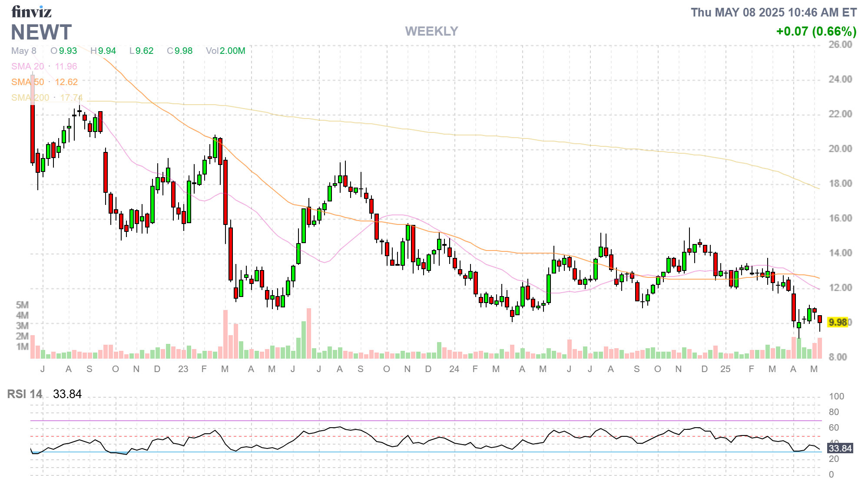The image size is (868, 488).
Task: Click the RSI 14 indicator label
Action: pos(25,394)
